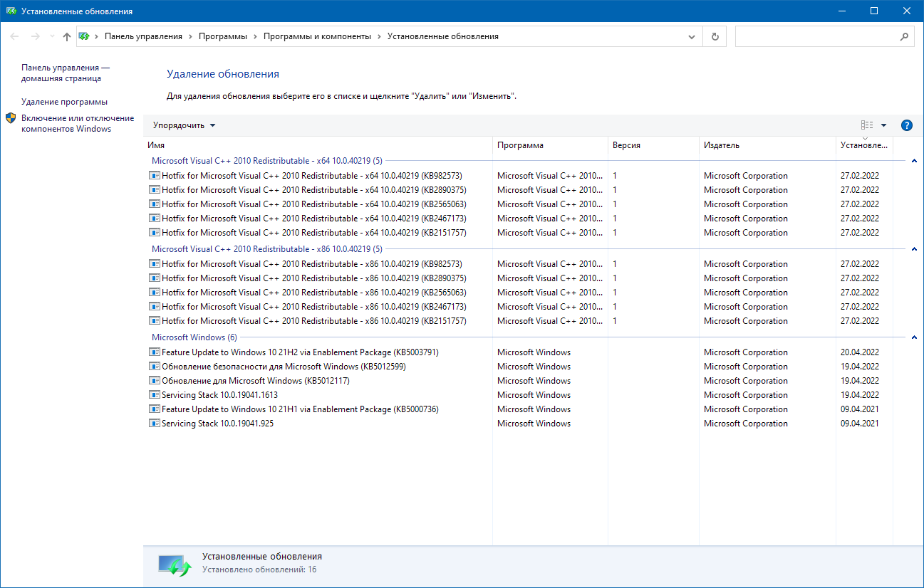Click icon of x86 hotfix KB2565063
The width and height of the screenshot is (924, 588).
point(155,293)
